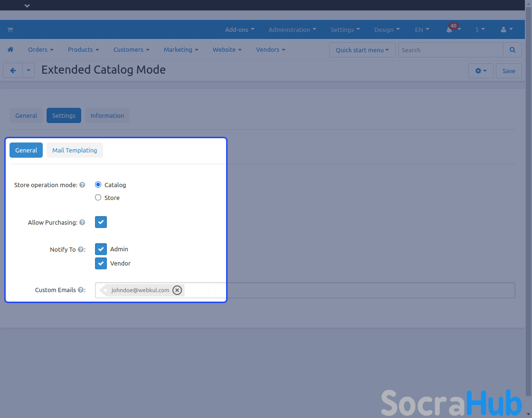Viewport: 532px width, 418px height.
Task: Click the search magnifier button
Action: tap(512, 50)
